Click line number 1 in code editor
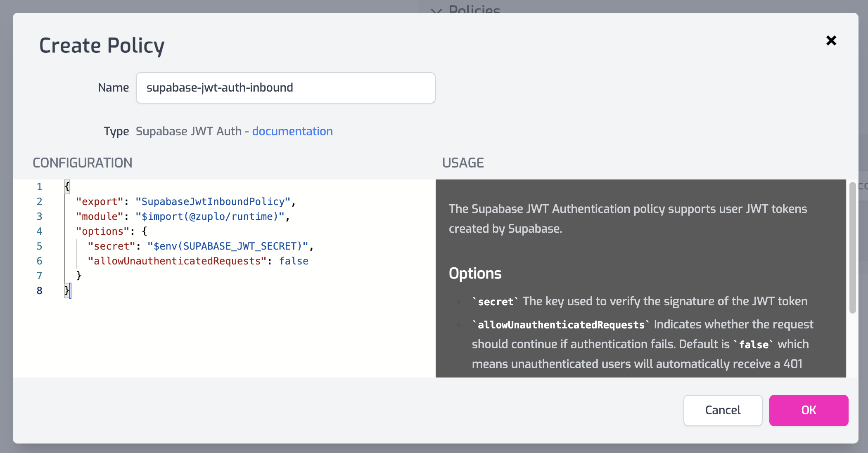Image resolution: width=868 pixels, height=453 pixels. coord(39,187)
